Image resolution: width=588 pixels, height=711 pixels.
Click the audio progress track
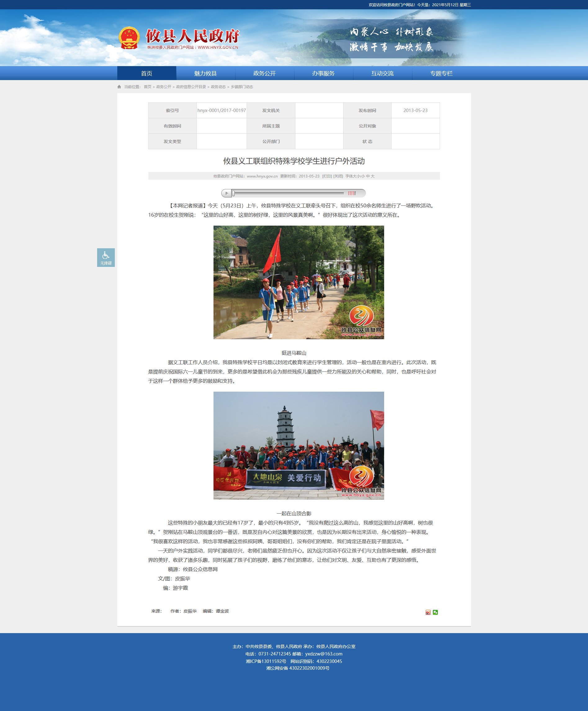[288, 193]
